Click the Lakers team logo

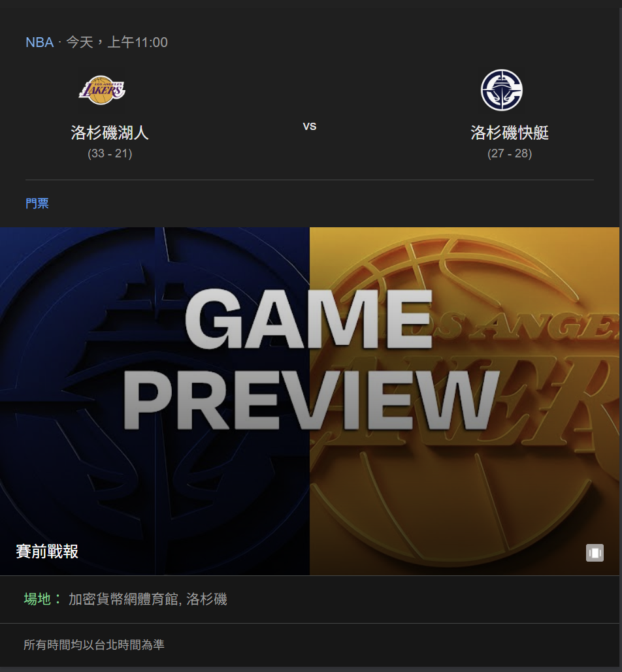(x=102, y=90)
